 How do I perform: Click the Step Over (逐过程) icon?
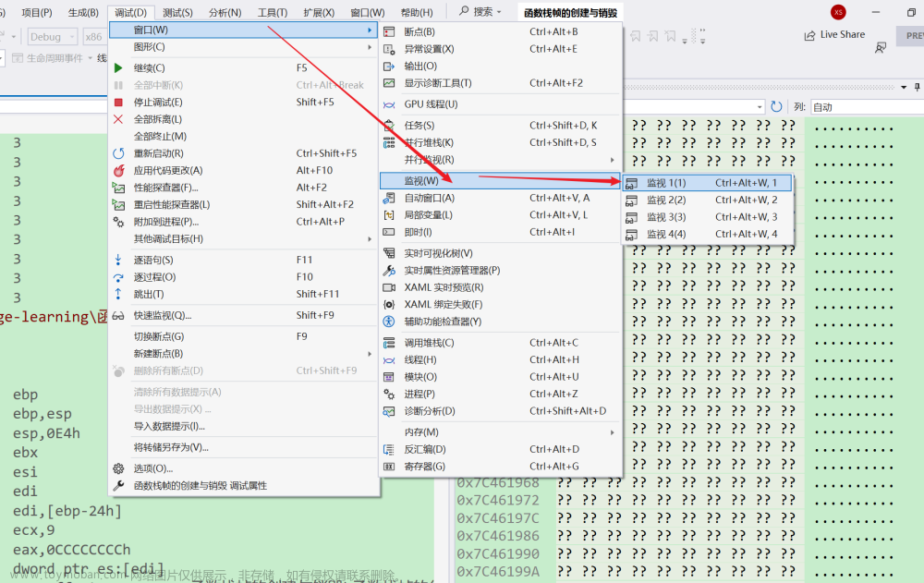118,277
